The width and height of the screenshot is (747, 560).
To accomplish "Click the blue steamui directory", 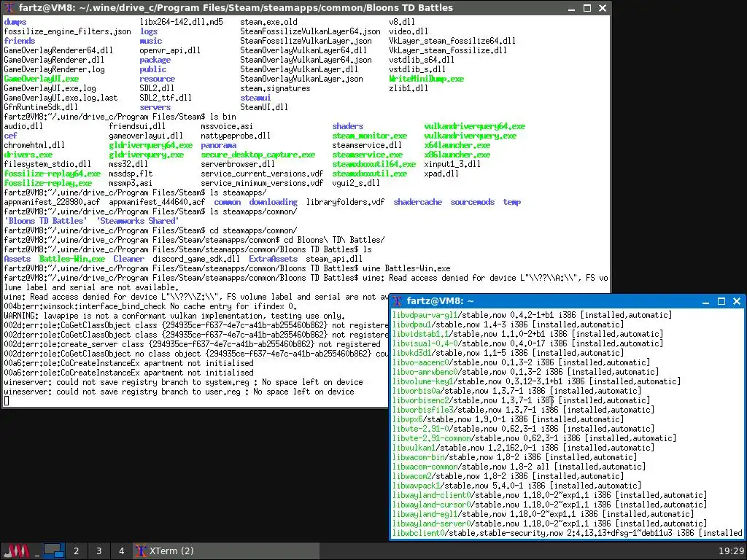I will [x=255, y=98].
